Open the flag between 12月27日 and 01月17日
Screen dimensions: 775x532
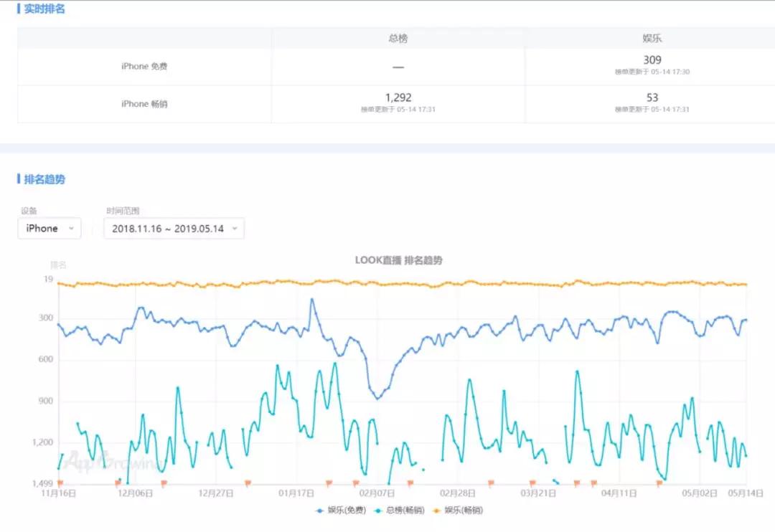(x=248, y=483)
